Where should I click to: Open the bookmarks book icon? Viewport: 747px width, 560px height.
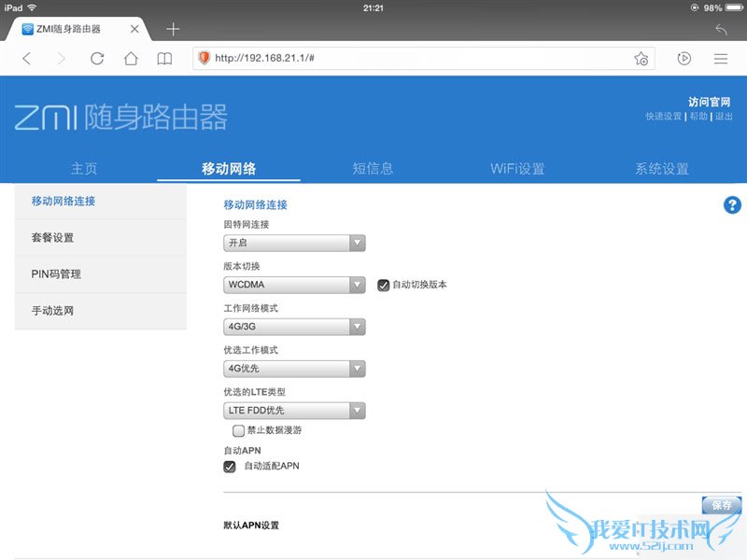164,59
